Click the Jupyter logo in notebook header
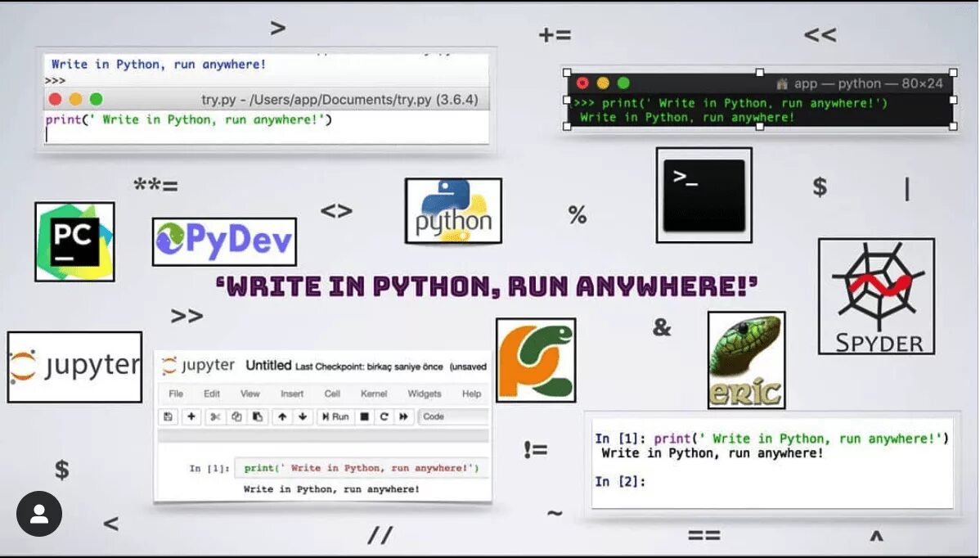Screen dimensions: 980x558 tap(198, 366)
